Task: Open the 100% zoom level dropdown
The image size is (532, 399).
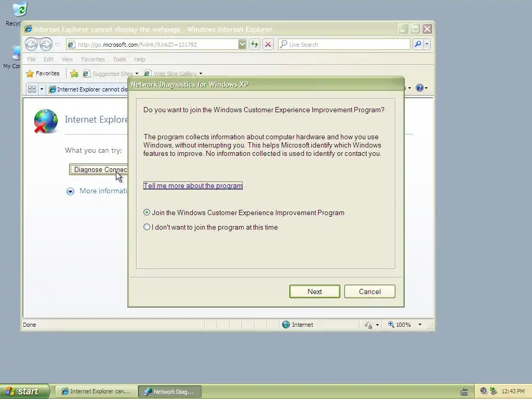Action: [420, 325]
